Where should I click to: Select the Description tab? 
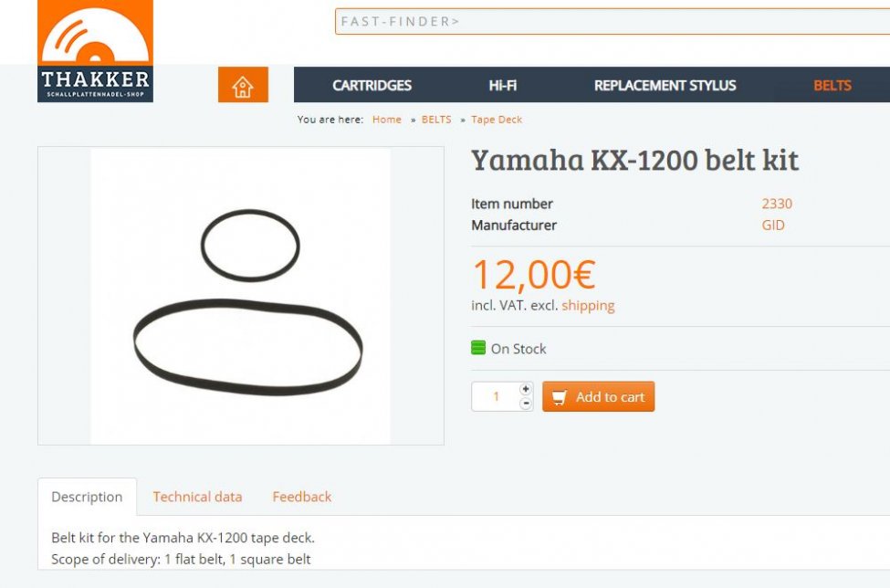87,497
